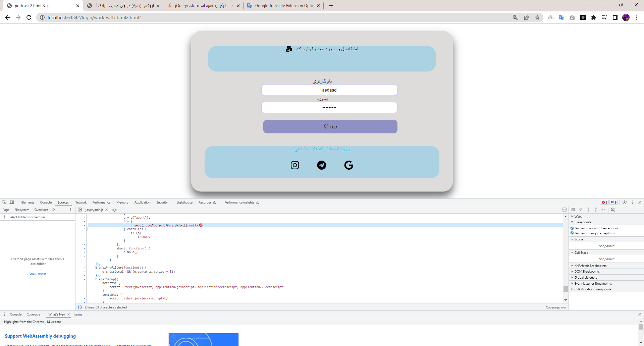Open the tab search dropdown arrow

click(x=590, y=5)
